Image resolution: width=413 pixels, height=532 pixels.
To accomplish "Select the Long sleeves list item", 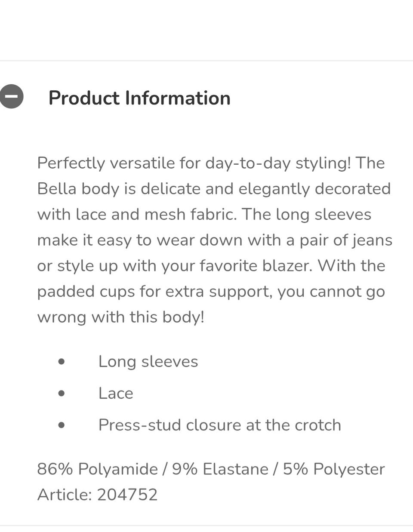I will point(148,361).
